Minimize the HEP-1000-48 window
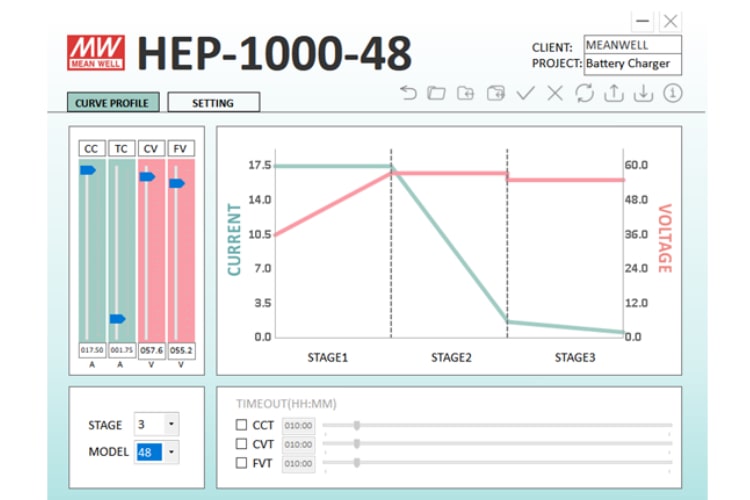750x500 pixels. (642, 21)
